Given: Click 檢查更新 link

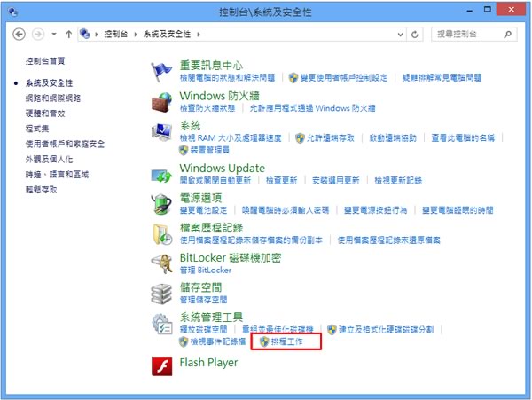Looking at the screenshot, I should [282, 181].
